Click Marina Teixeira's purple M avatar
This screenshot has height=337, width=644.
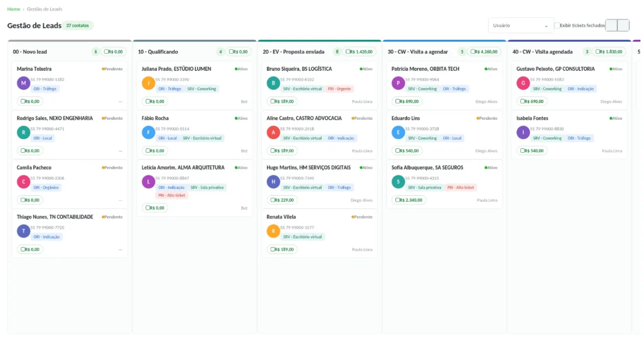[x=23, y=83]
